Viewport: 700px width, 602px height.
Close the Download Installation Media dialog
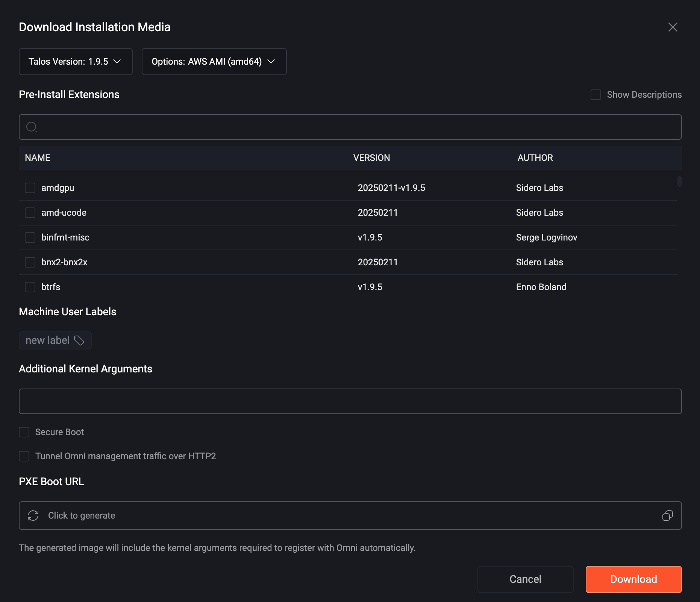coord(673,27)
